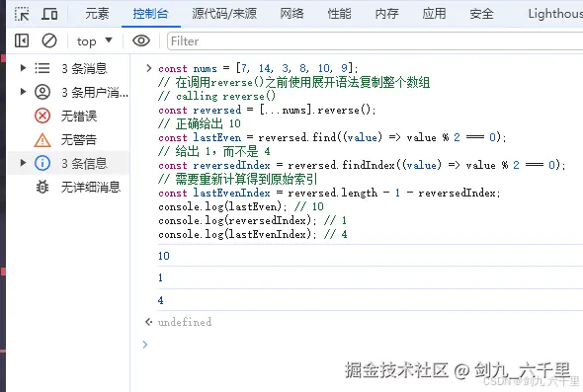The image size is (583, 392).
Task: Create a live expression with the eye icon
Action: tap(141, 40)
